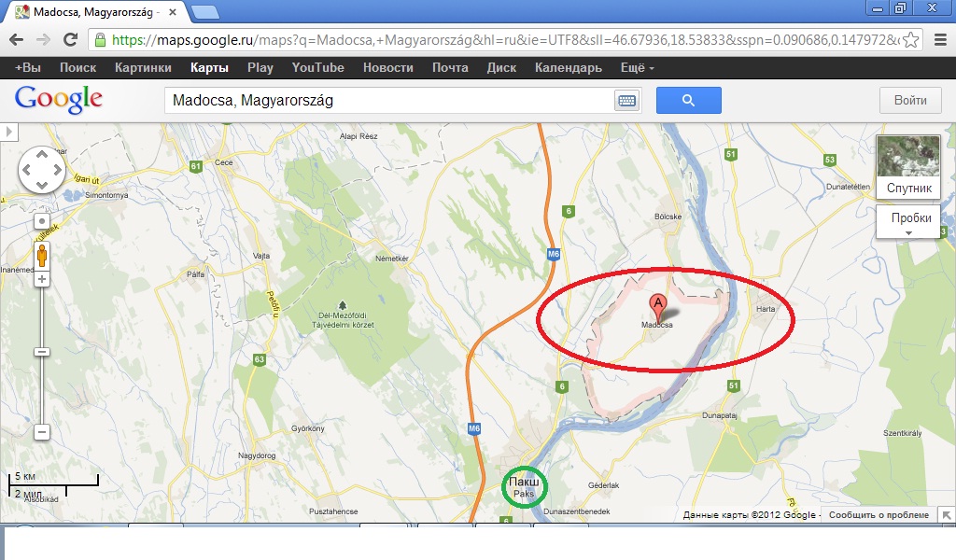
Task: Bookmark this page with the star icon
Action: tap(910, 40)
